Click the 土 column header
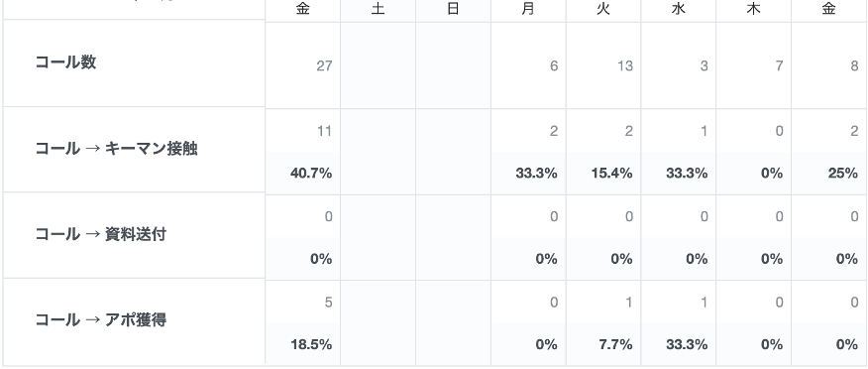This screenshot has width=868, height=369. tap(378, 9)
